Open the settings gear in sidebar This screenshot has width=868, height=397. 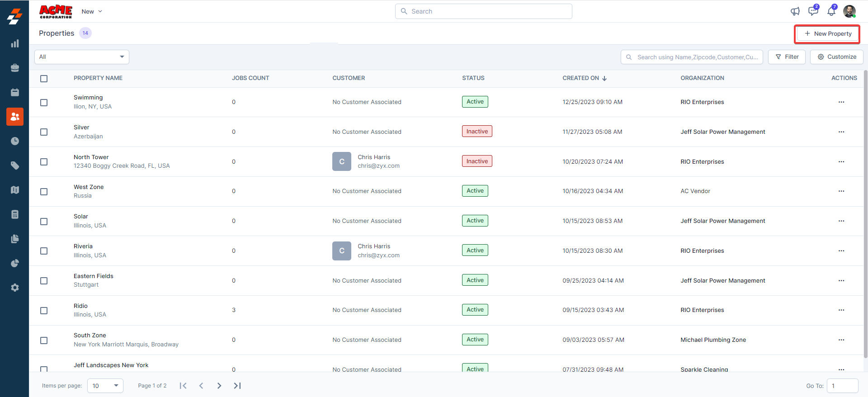[15, 288]
